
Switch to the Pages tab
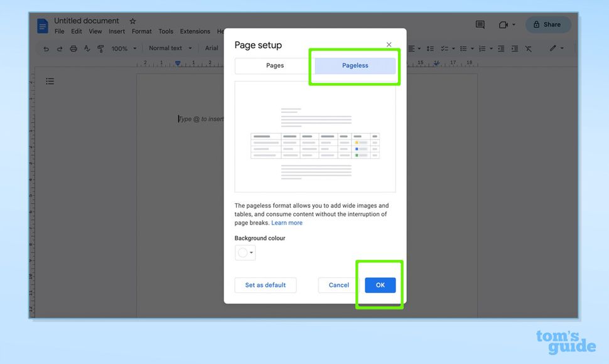tap(276, 65)
